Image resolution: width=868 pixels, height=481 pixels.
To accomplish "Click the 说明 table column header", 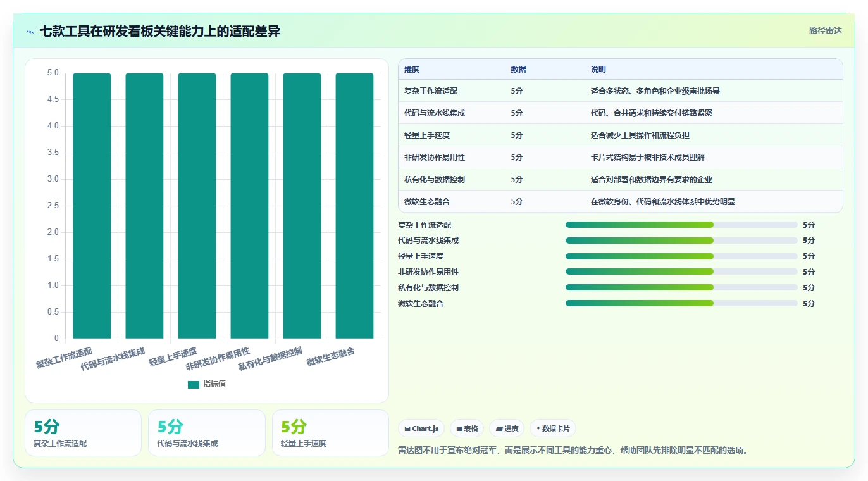I will tap(598, 70).
